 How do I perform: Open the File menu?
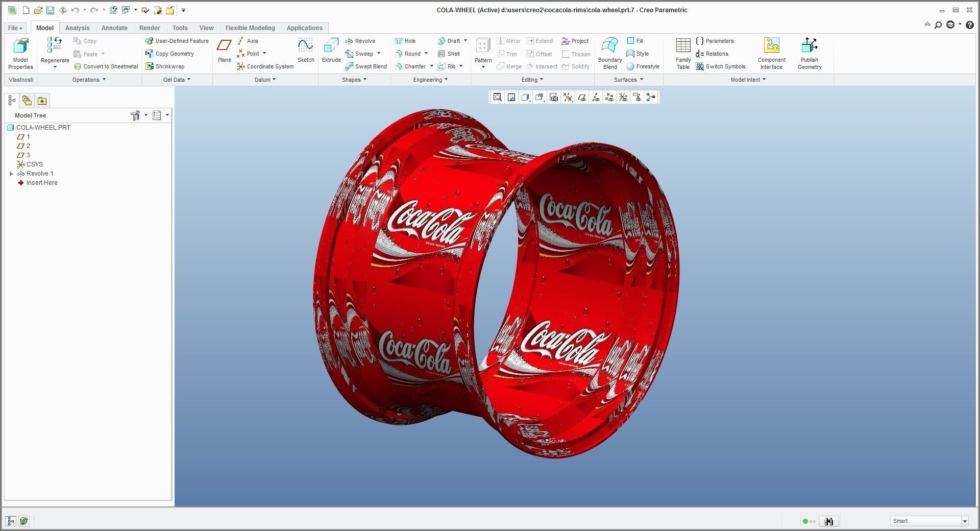click(14, 28)
